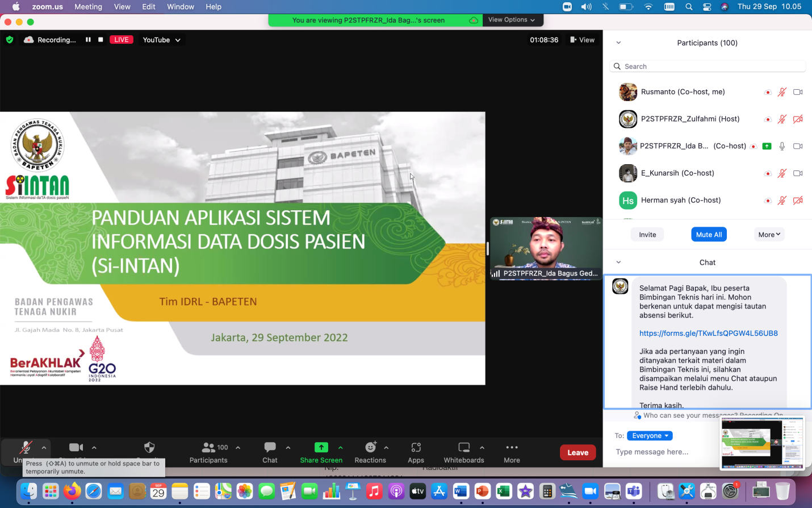Click microphone icon for P2STPFRZR_Ida B...
Viewport: 812px width, 508px height.
tap(782, 146)
